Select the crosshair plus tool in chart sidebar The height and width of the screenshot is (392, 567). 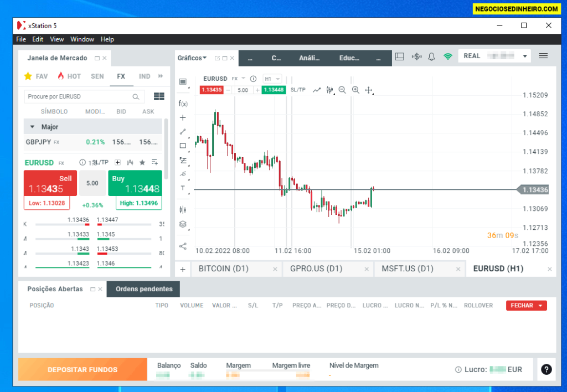[183, 117]
